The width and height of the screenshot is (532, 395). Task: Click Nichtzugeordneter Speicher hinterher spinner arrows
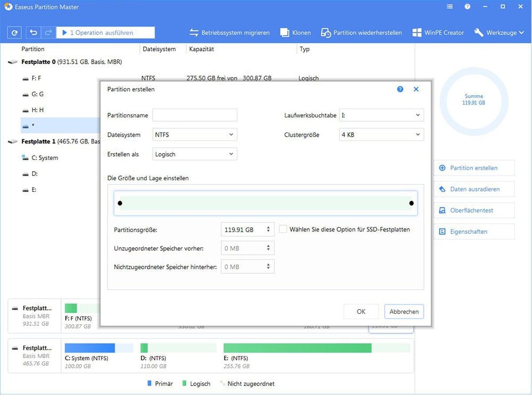268,266
